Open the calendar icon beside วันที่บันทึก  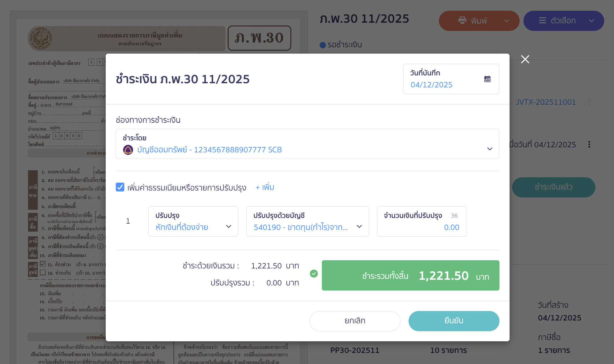coord(487,79)
